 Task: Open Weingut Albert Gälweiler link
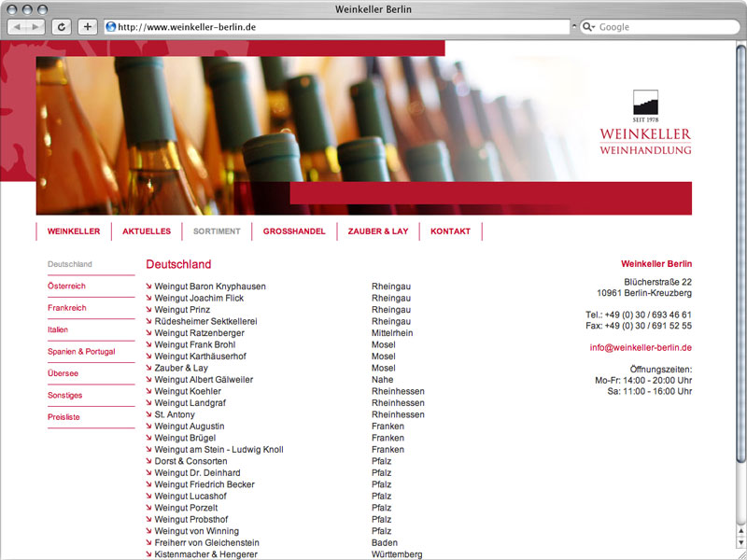click(204, 380)
